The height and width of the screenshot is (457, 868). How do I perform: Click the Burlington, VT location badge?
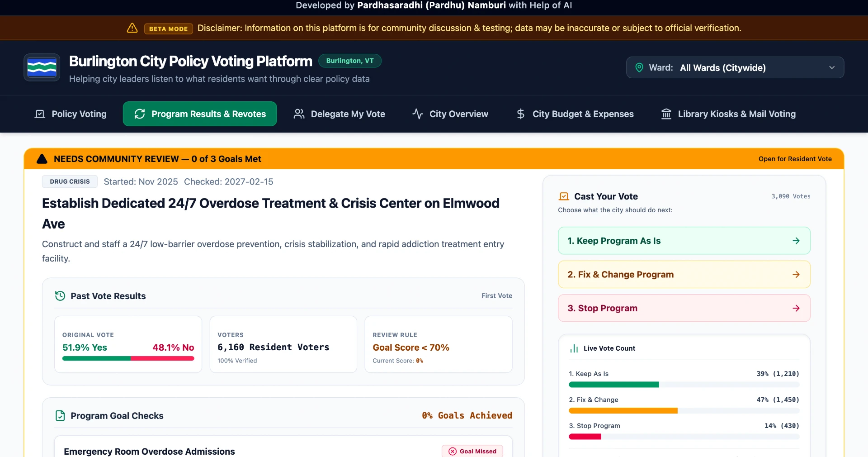(350, 61)
